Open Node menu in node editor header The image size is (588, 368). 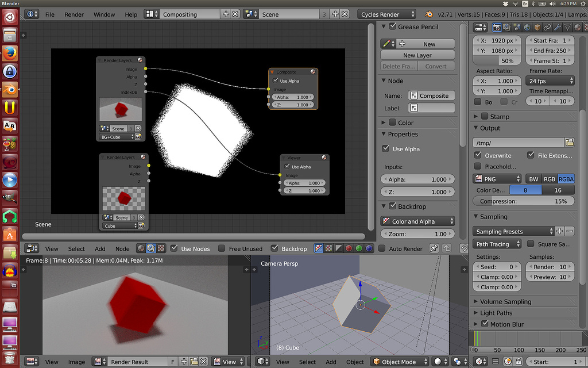(x=122, y=248)
